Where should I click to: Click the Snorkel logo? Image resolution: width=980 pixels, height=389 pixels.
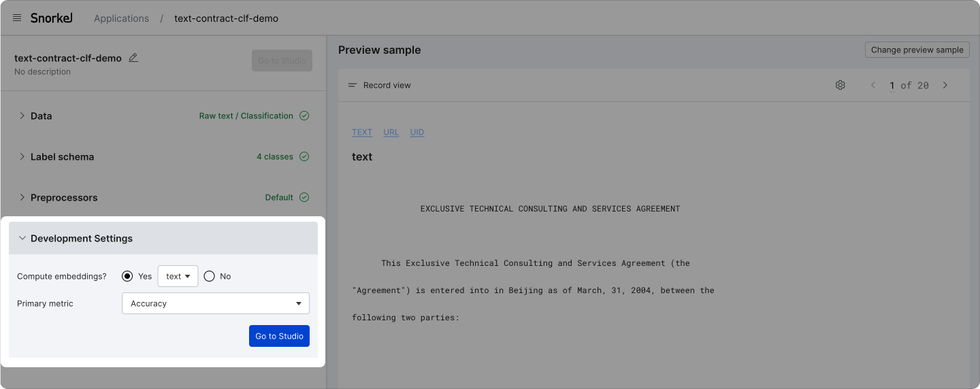coord(51,18)
